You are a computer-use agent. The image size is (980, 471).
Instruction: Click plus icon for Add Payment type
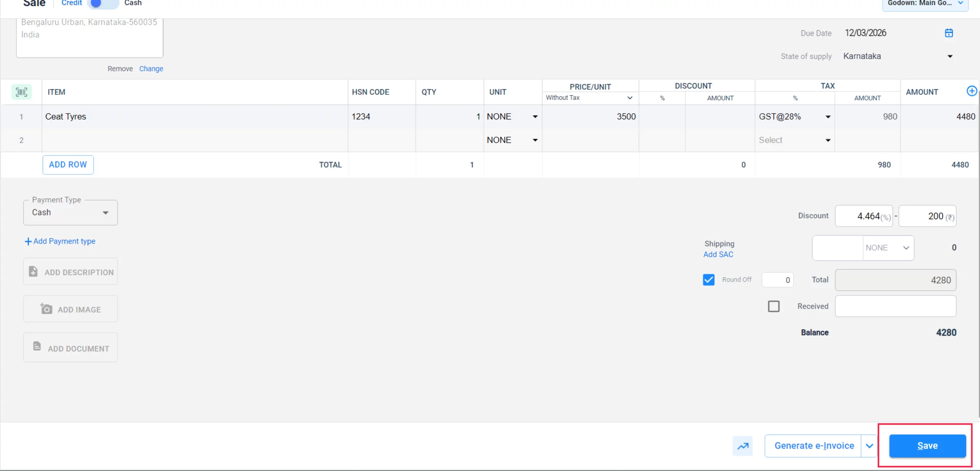[x=28, y=241]
